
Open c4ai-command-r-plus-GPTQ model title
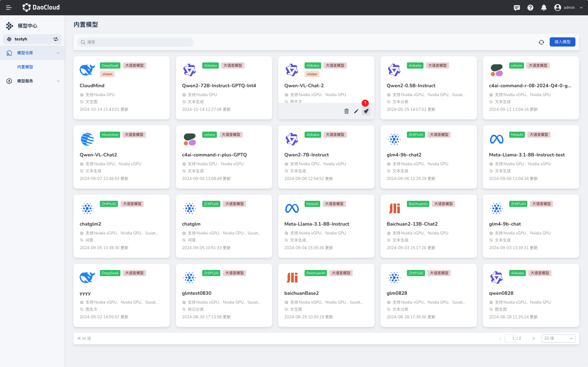pos(214,155)
